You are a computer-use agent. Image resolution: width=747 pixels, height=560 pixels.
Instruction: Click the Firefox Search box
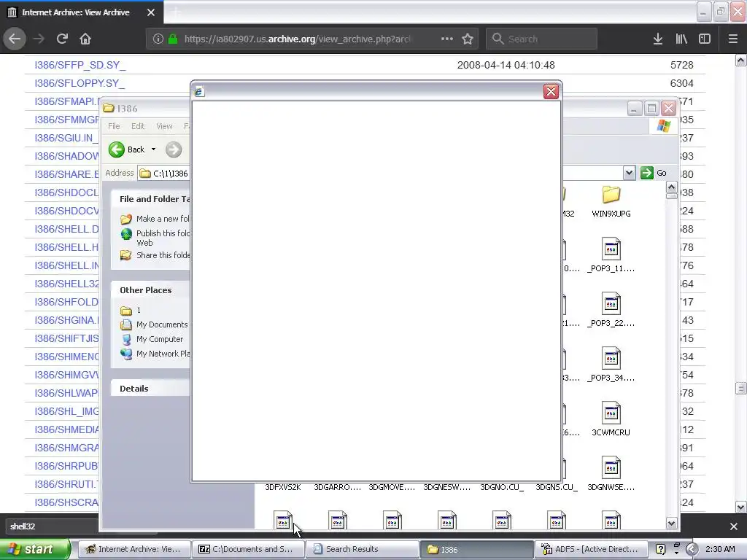pyautogui.click(x=541, y=39)
